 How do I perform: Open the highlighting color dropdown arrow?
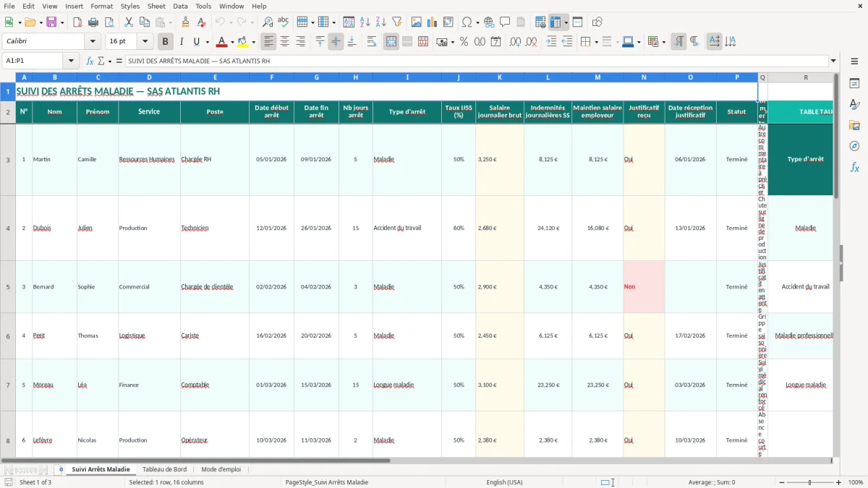[x=253, y=42]
